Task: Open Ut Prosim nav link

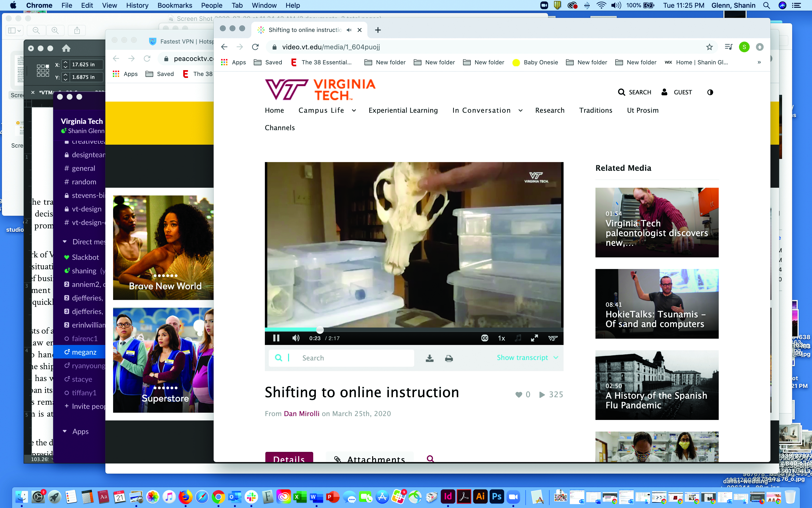Action: [x=643, y=110]
